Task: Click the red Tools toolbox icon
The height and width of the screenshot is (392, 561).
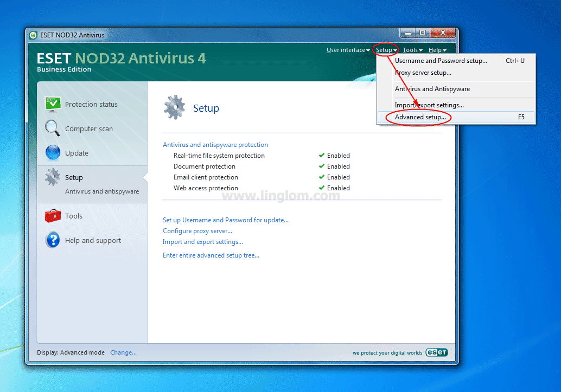Action: pos(53,216)
